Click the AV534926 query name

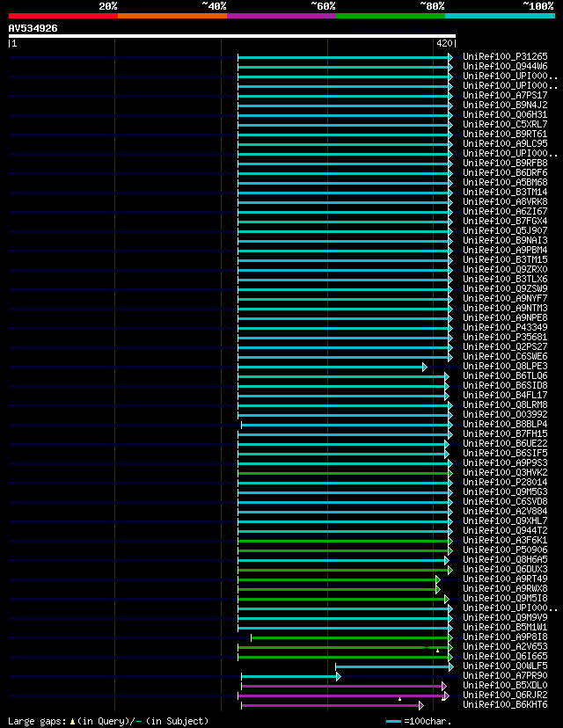pyautogui.click(x=33, y=28)
